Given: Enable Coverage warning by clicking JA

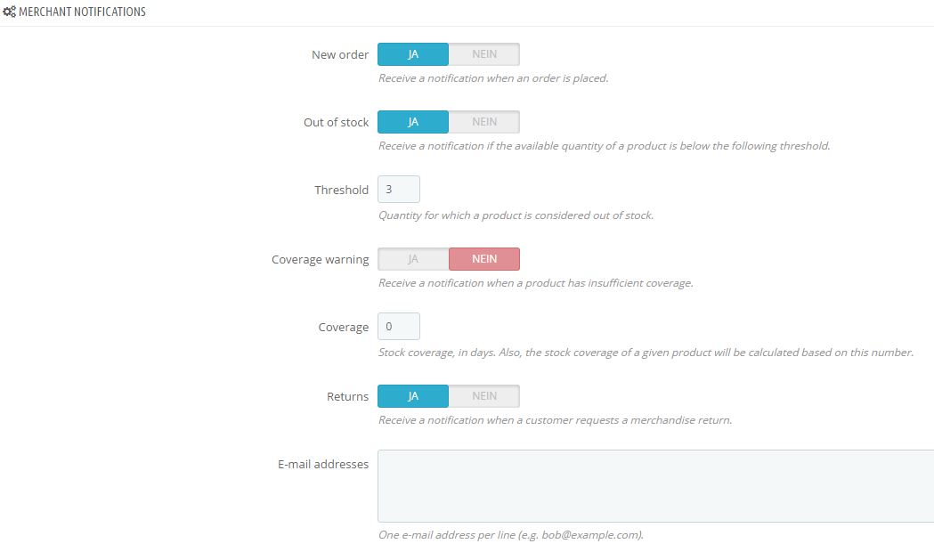Looking at the screenshot, I should (413, 259).
